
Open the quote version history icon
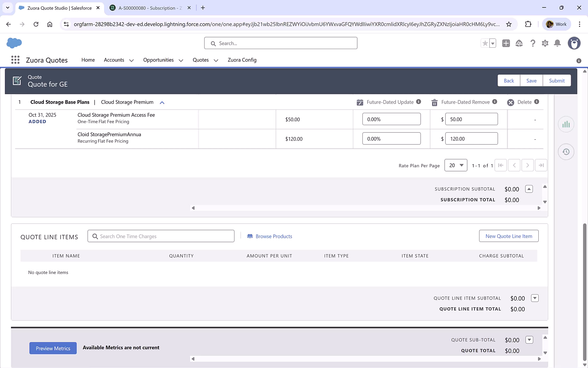tap(566, 151)
